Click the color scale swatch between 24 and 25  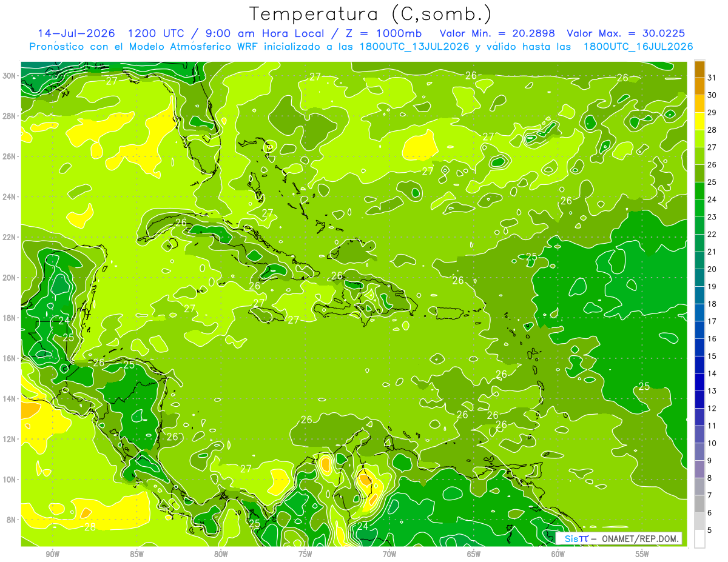coord(699,192)
